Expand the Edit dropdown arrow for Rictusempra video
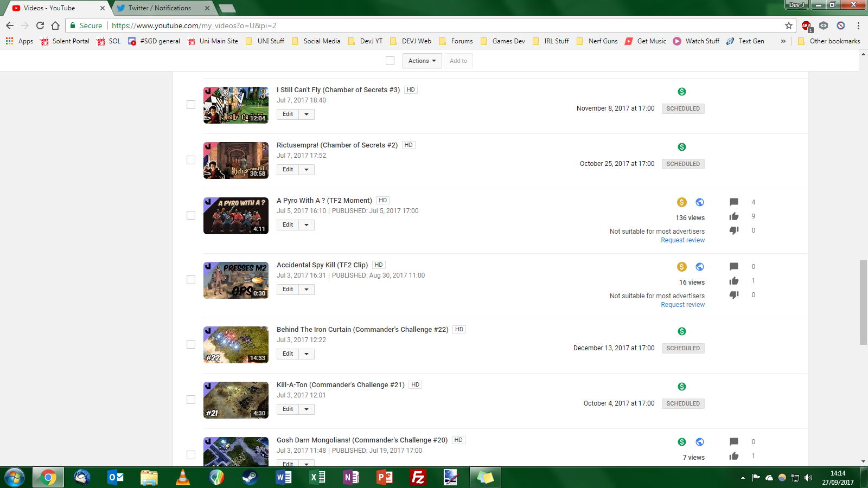This screenshot has width=868, height=488. click(307, 170)
